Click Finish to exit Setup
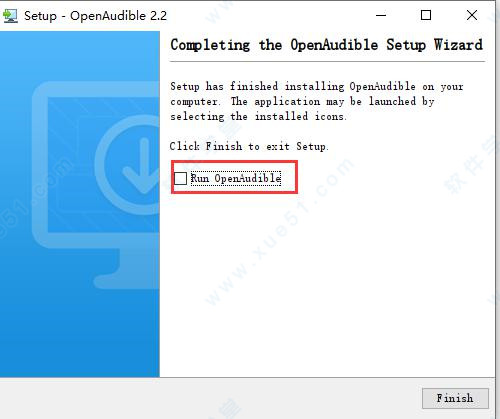The image size is (500, 419). click(x=455, y=398)
